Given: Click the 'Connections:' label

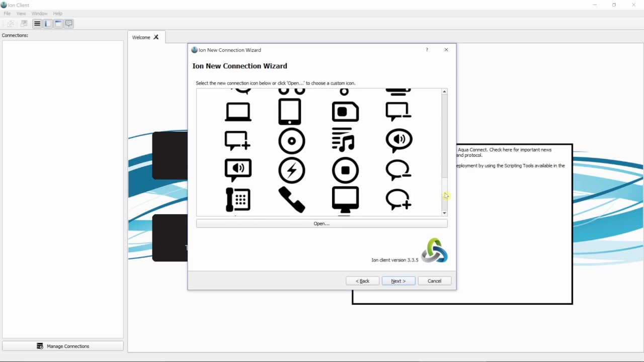Looking at the screenshot, I should point(15,35).
